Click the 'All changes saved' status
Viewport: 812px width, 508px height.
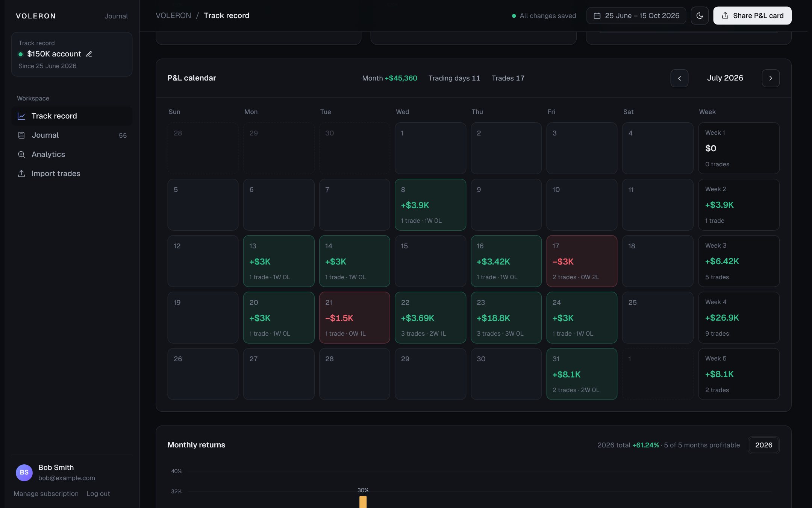tap(544, 16)
